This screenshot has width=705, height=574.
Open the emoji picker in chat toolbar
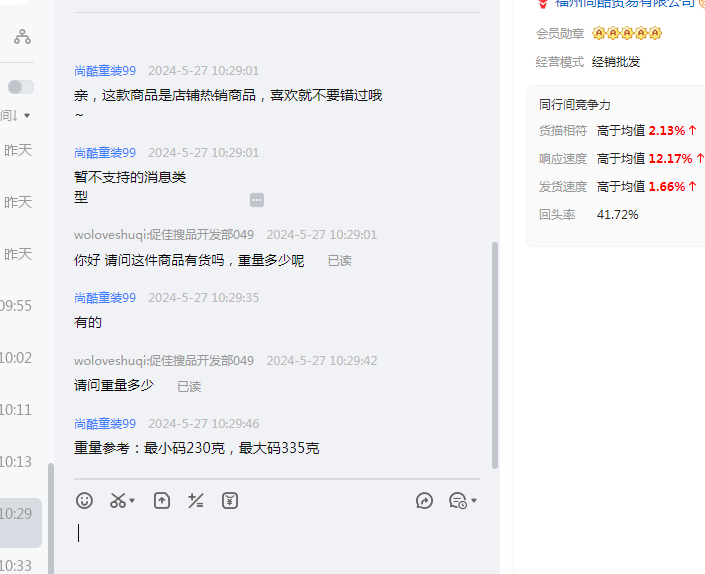coord(85,500)
